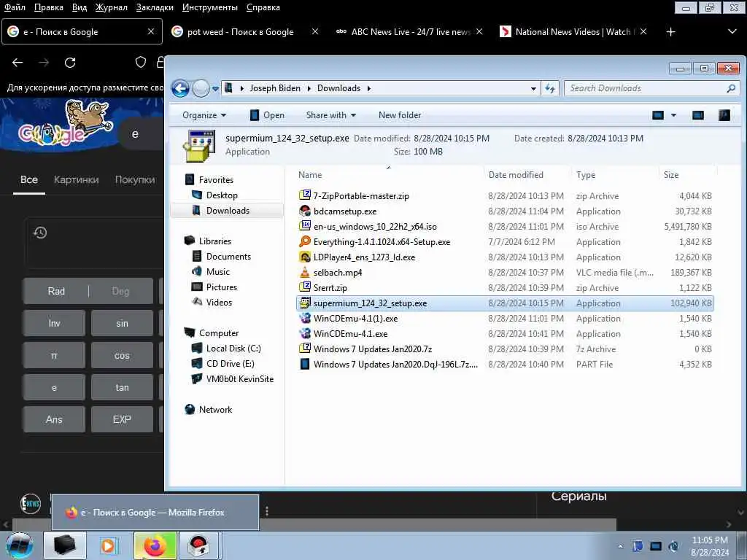Click the refresh button beside address bar
Viewport: 747px width, 560px height.
coord(550,88)
